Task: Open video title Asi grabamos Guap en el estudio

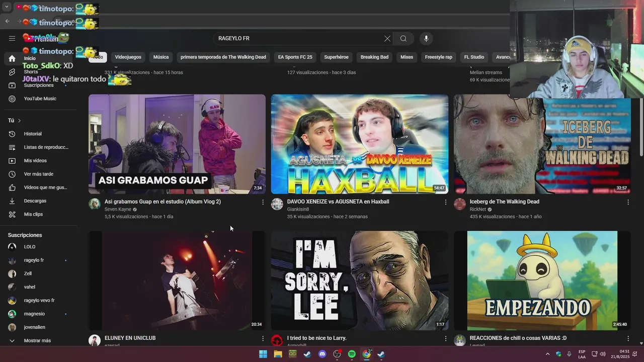Action: pos(163,202)
